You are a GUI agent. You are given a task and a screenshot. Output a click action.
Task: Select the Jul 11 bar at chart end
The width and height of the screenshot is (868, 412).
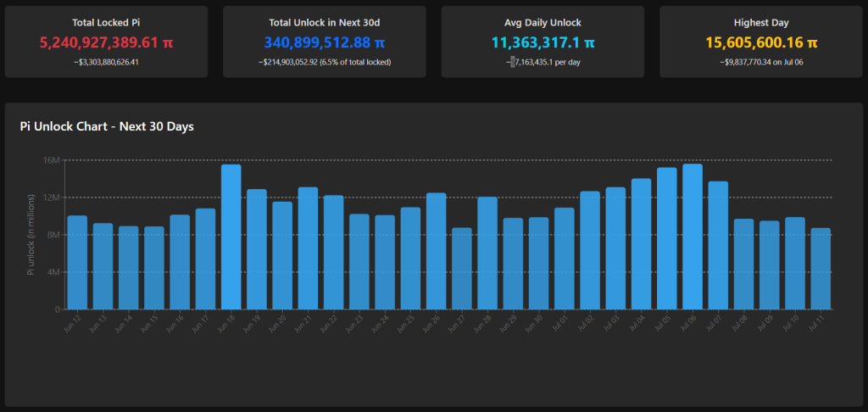(821, 269)
